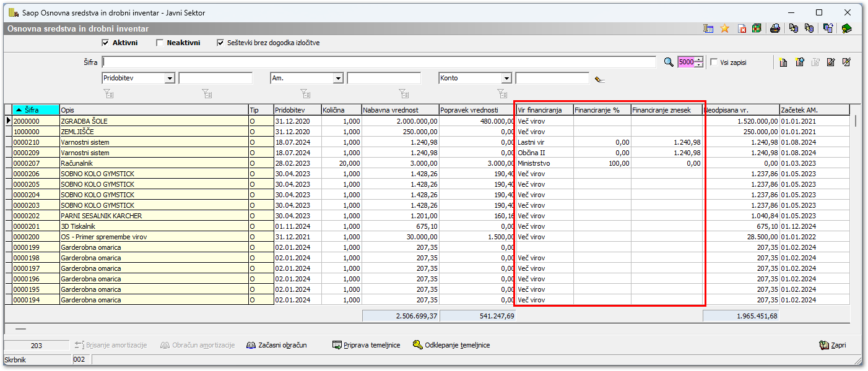Click Šifra 0000206 SOBNO KOLO GYMSTICK
Image resolution: width=868 pixels, height=371 pixels.
point(36,174)
